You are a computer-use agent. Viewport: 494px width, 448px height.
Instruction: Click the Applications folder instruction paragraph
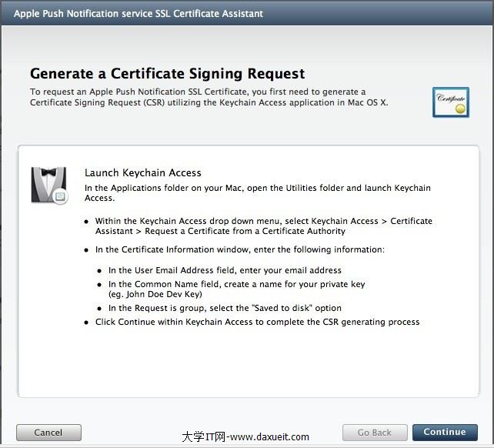[257, 192]
